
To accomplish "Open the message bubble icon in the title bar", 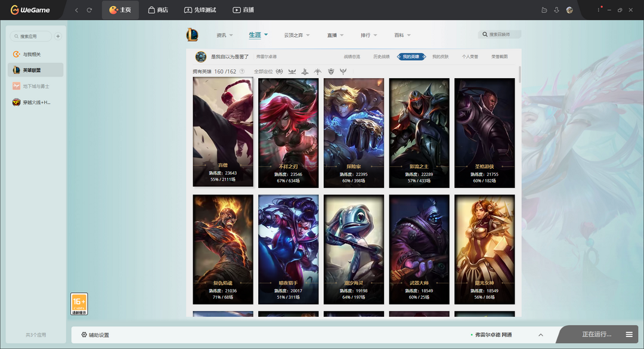I will [x=544, y=10].
